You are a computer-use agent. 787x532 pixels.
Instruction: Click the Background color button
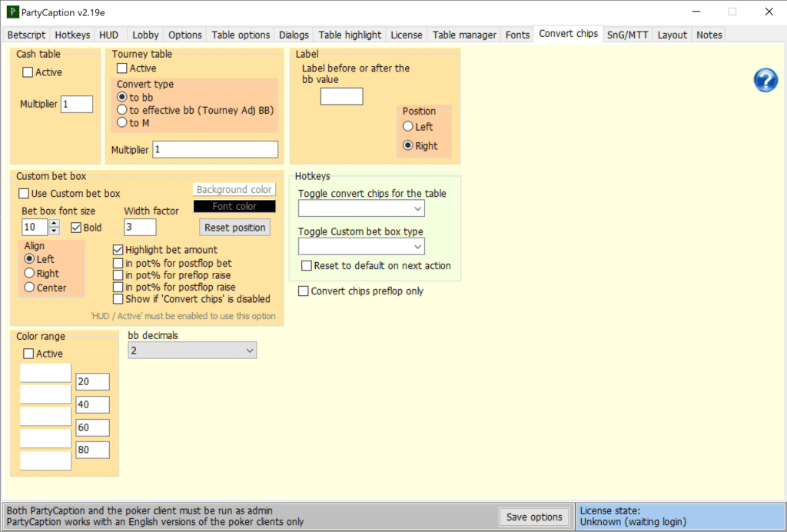pyautogui.click(x=234, y=189)
